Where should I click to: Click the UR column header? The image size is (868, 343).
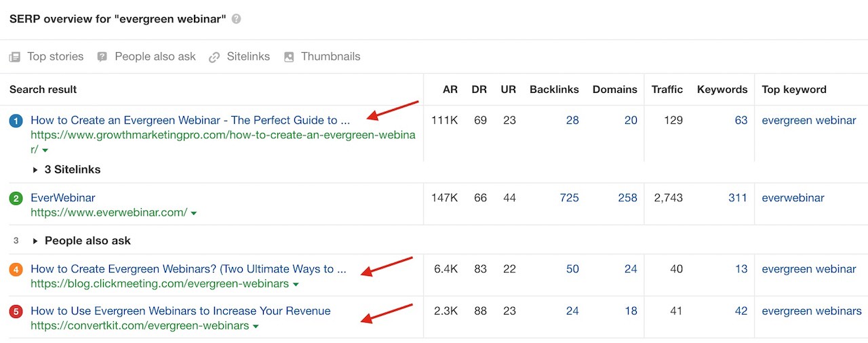[509, 89]
